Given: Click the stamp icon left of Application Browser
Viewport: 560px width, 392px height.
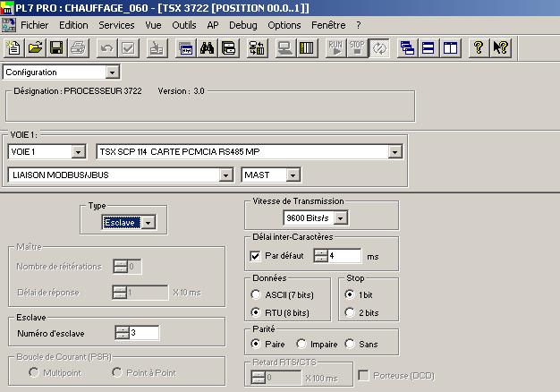Looking at the screenshot, I should [x=157, y=48].
